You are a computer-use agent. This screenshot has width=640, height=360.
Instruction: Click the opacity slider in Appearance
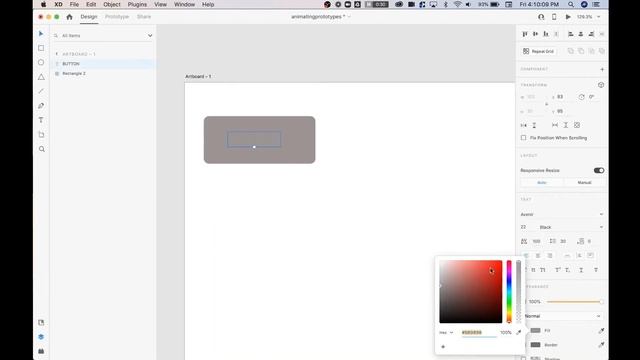coord(575,302)
